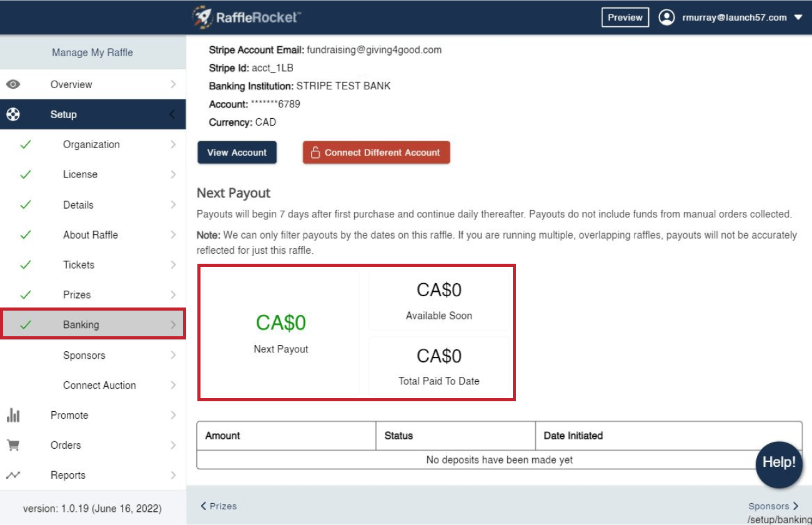Image resolution: width=812 pixels, height=525 pixels.
Task: Open the Orders sidebar item
Action: point(92,445)
